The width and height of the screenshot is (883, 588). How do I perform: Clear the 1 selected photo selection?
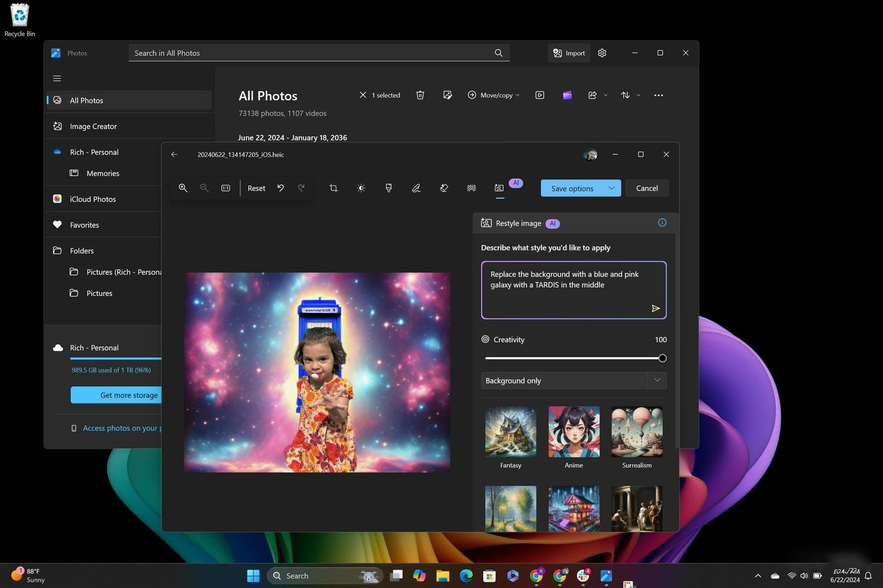coord(363,95)
